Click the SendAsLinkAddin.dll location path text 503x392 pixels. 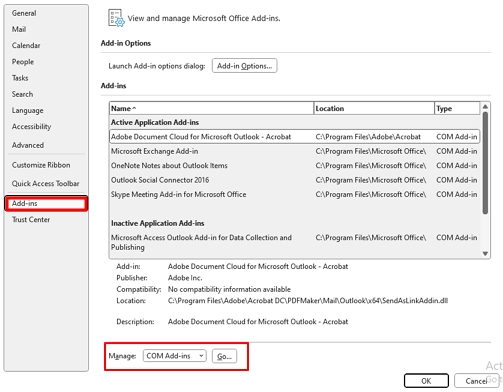(x=308, y=301)
